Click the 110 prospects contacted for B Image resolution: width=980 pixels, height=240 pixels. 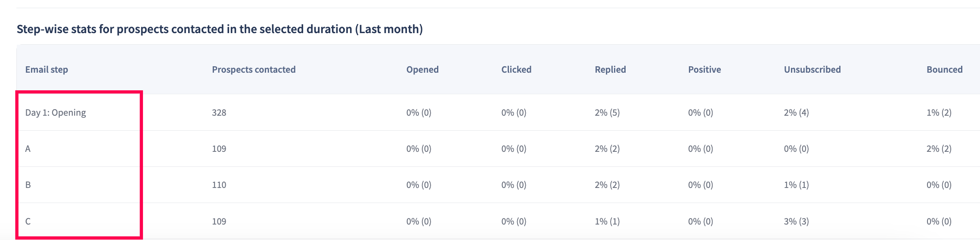click(x=219, y=185)
